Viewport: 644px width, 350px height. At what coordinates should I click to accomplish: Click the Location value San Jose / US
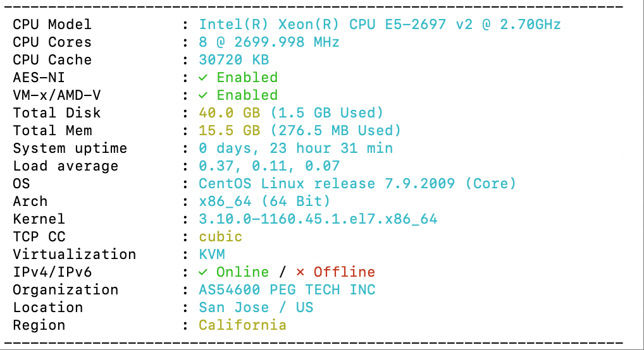point(256,307)
